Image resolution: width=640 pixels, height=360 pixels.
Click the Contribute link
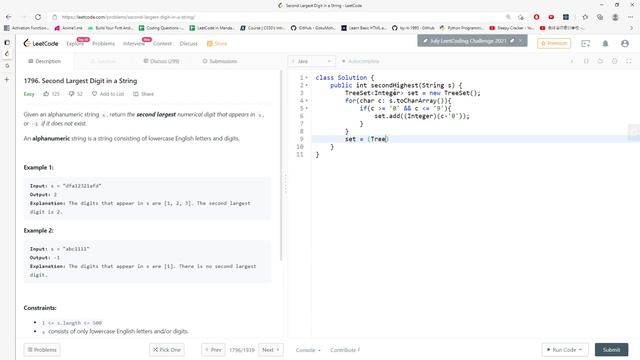click(x=345, y=350)
